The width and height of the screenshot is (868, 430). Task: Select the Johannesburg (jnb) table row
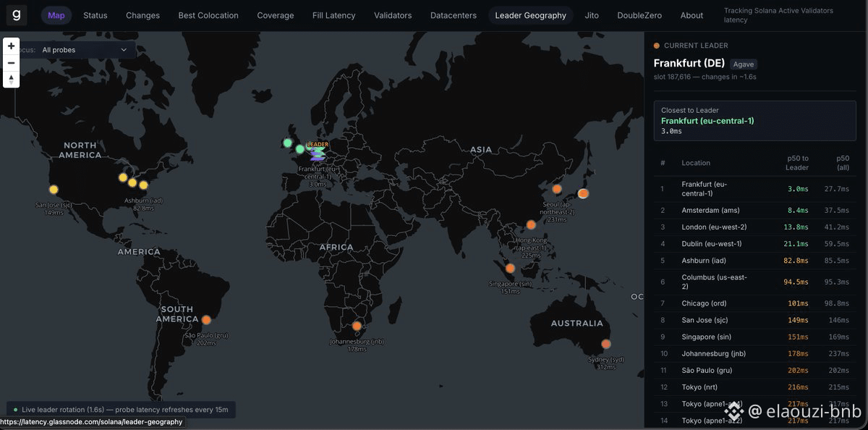[754, 354]
